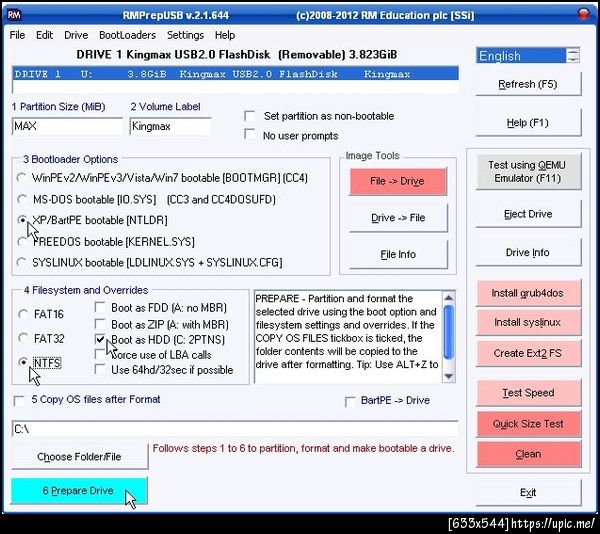The width and height of the screenshot is (600, 534).
Task: Click the Drive -> File image tool button
Action: click(398, 218)
